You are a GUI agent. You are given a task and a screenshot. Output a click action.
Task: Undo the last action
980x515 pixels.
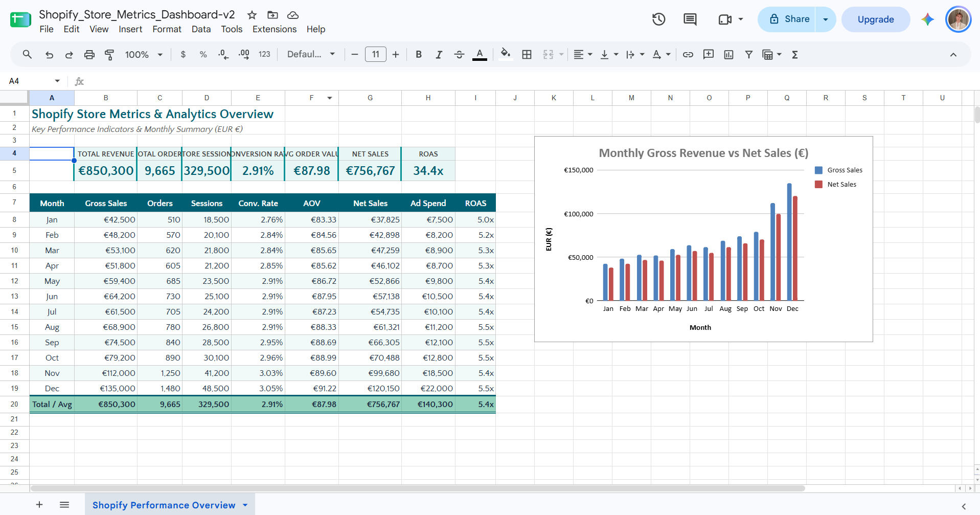pyautogui.click(x=49, y=54)
